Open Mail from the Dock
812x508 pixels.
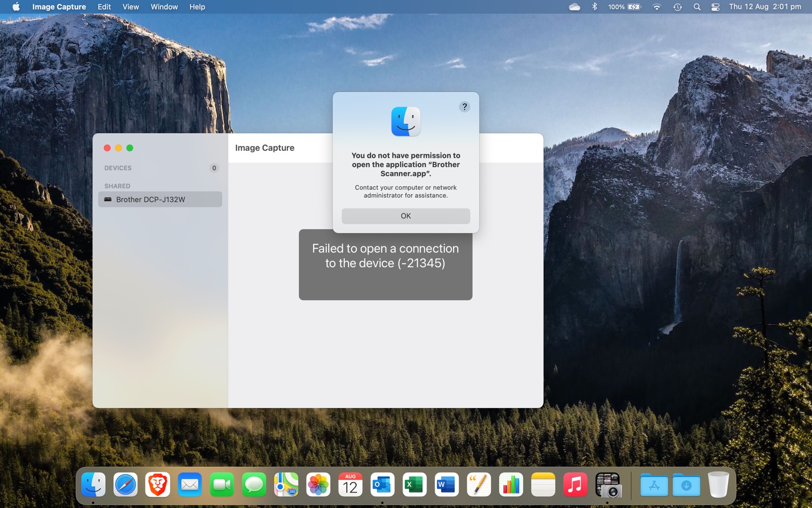[x=190, y=485]
